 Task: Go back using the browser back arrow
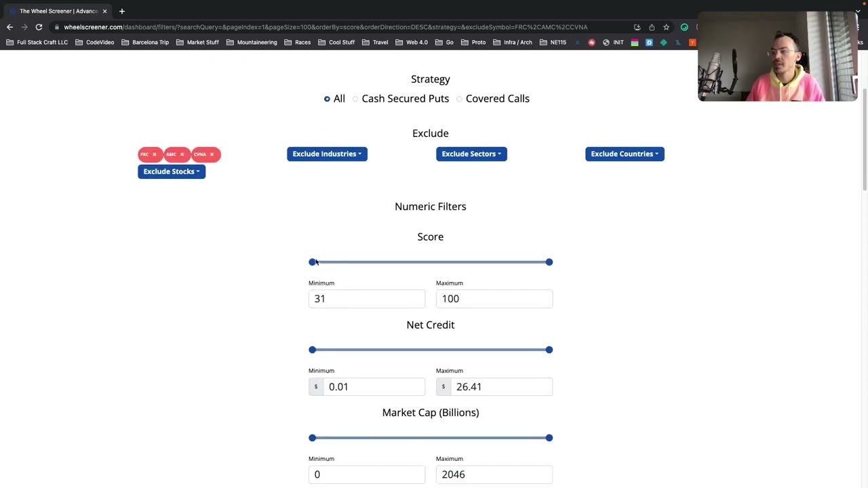pos(9,27)
